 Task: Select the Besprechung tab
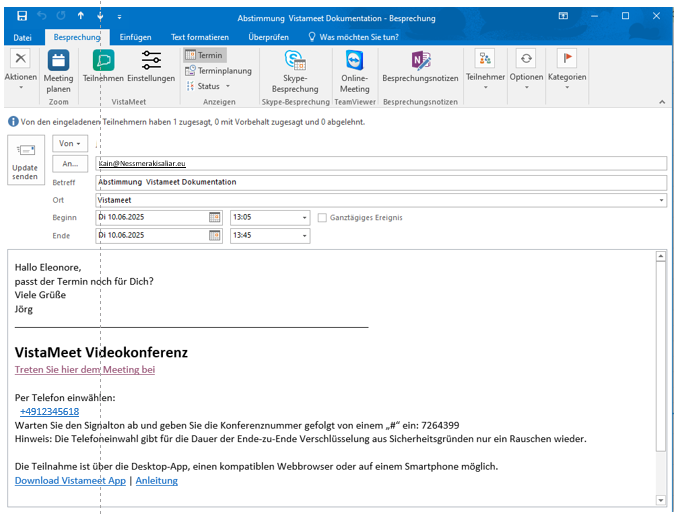pyautogui.click(x=77, y=37)
